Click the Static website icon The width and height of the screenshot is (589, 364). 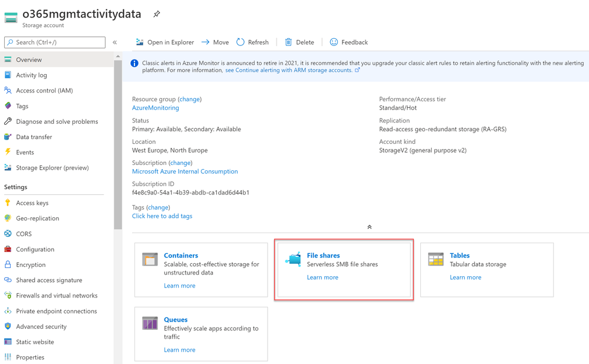8,342
